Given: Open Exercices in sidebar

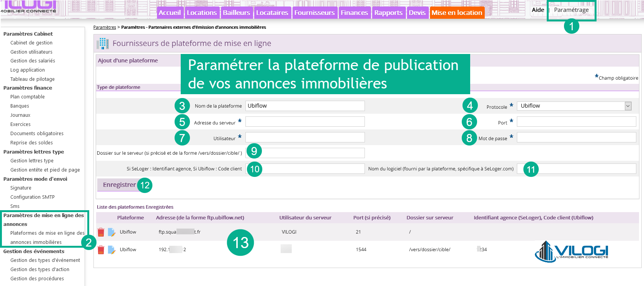Looking at the screenshot, I should pyautogui.click(x=20, y=124).
